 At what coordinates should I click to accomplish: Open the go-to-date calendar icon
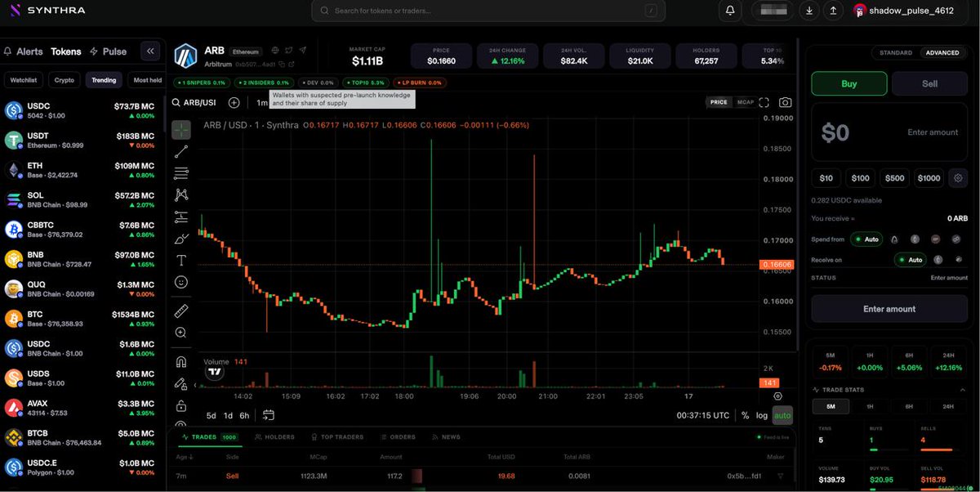[267, 415]
